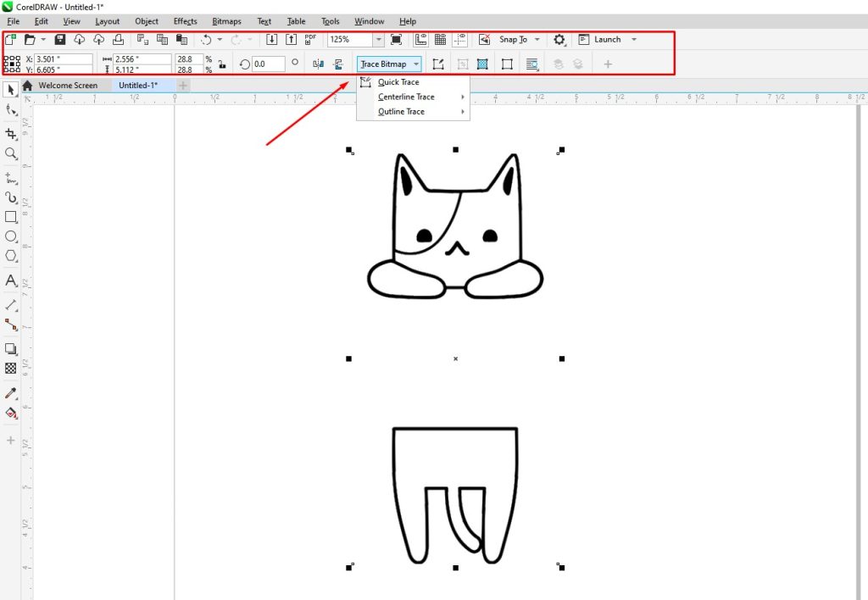
Task: Publish to PDF icon
Action: (310, 39)
